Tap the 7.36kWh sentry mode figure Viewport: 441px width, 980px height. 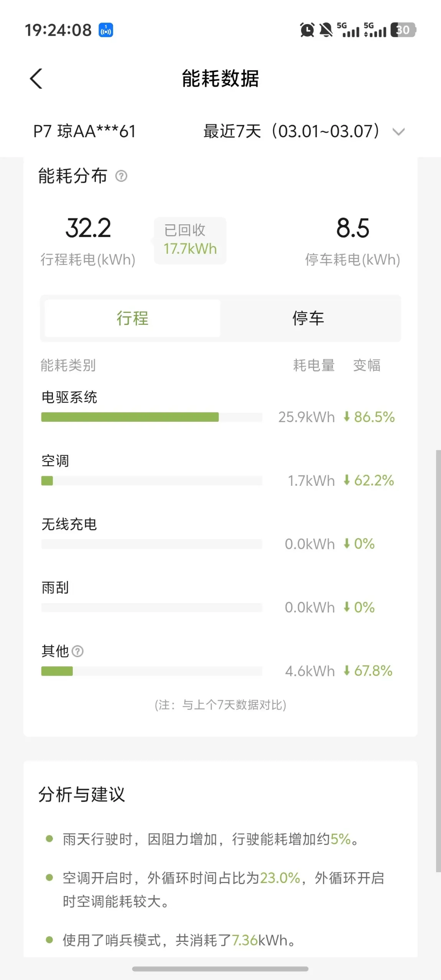pos(245,940)
